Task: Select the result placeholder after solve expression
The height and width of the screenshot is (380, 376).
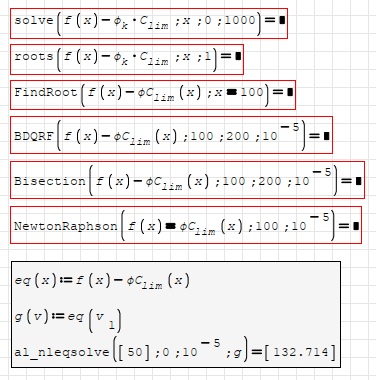Action: [282, 21]
